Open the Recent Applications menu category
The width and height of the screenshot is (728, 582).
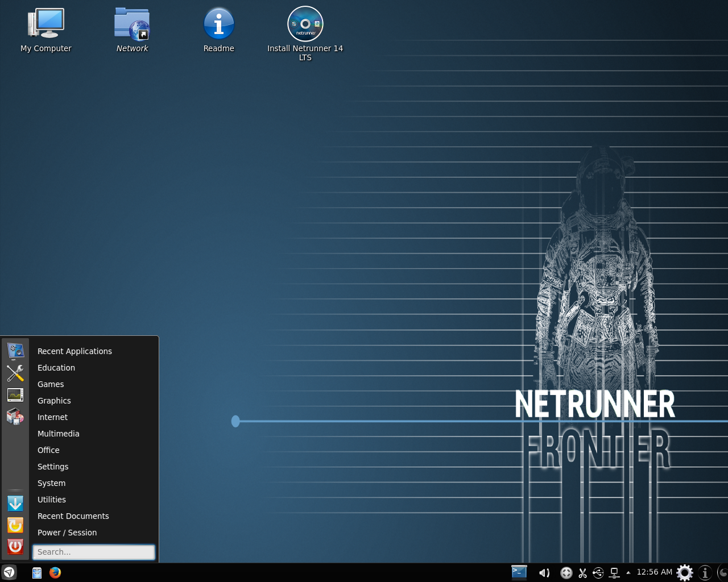pyautogui.click(x=94, y=351)
